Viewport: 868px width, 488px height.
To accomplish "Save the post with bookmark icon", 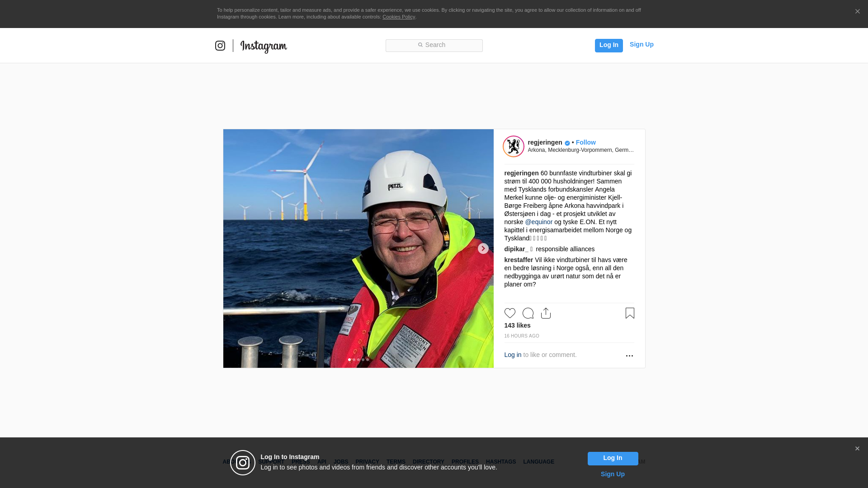I will pos(630,313).
